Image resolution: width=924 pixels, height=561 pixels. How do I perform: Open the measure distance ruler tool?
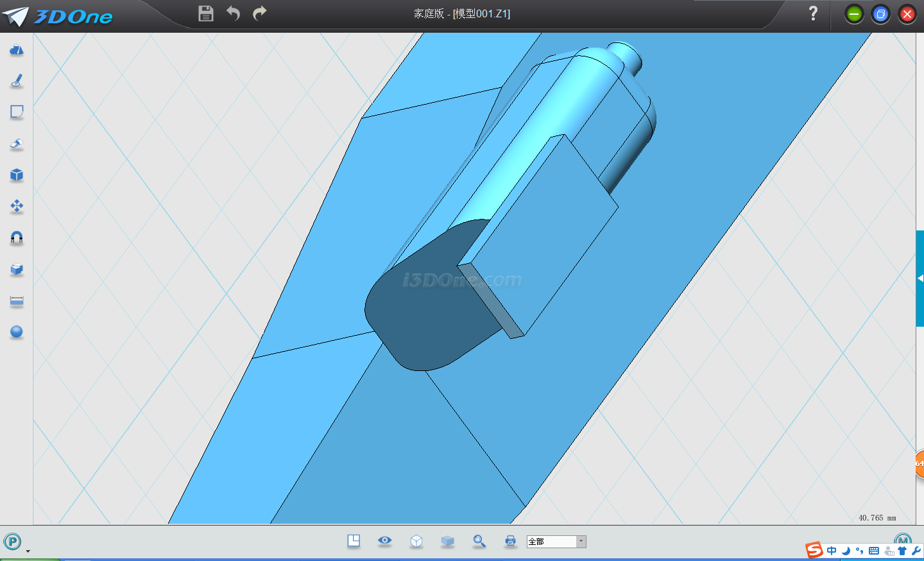pos(17,301)
